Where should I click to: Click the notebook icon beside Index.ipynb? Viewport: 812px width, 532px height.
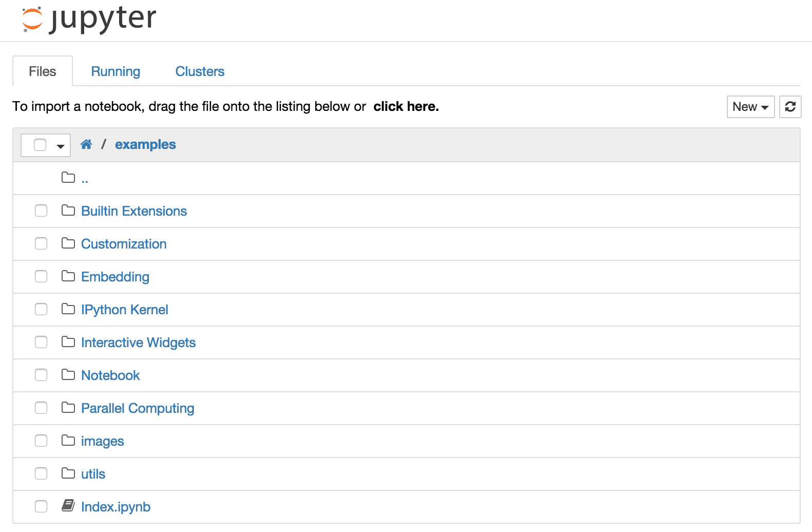[x=68, y=506]
